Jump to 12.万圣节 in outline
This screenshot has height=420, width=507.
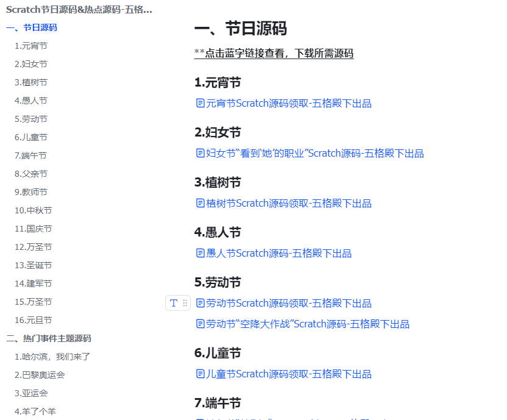tap(34, 247)
